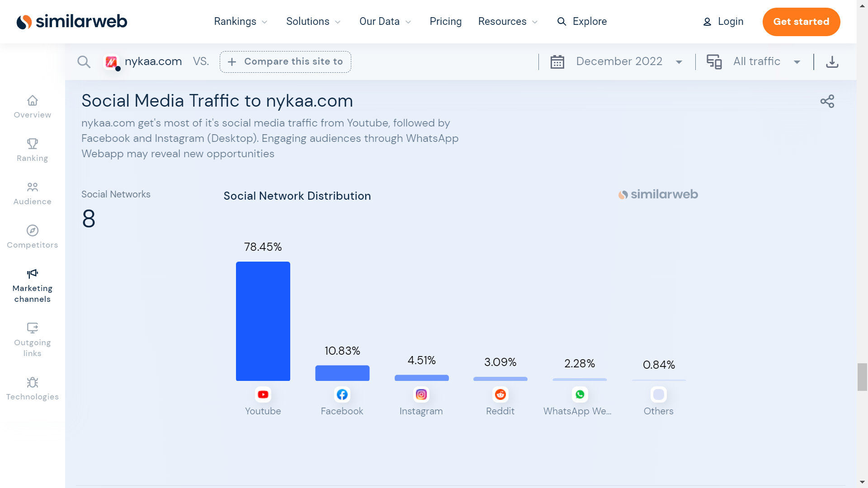
Task: Expand the Resources menu
Action: click(x=508, y=22)
